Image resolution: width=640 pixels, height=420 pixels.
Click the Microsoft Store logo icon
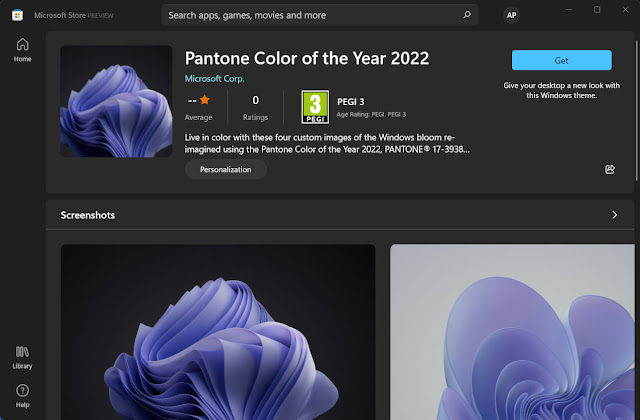[x=17, y=16]
